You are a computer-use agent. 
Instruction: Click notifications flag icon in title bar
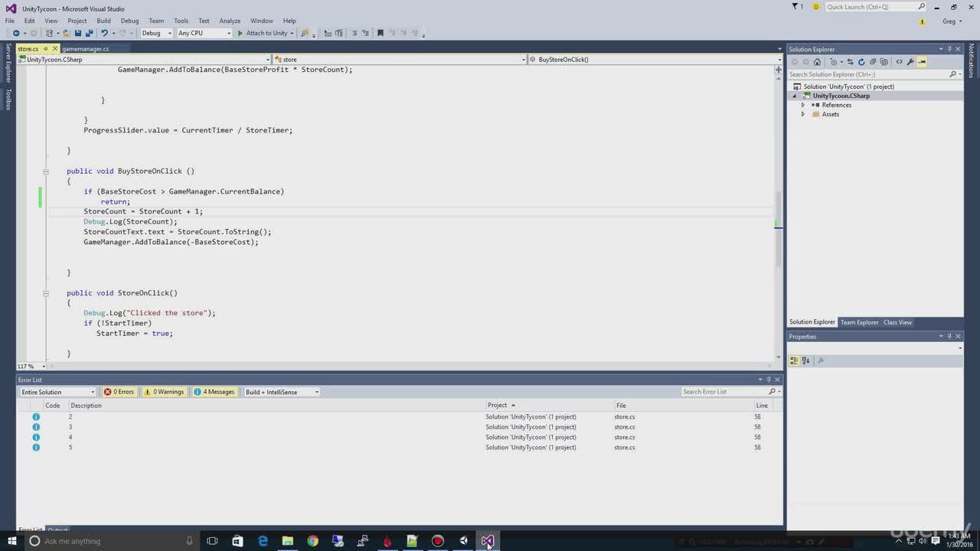click(x=795, y=7)
